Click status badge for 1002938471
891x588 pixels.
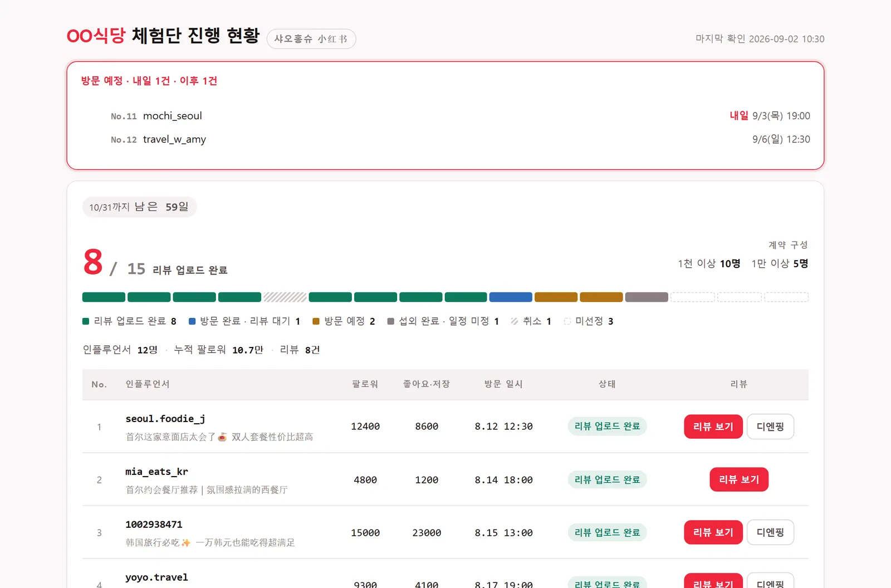pyautogui.click(x=607, y=532)
